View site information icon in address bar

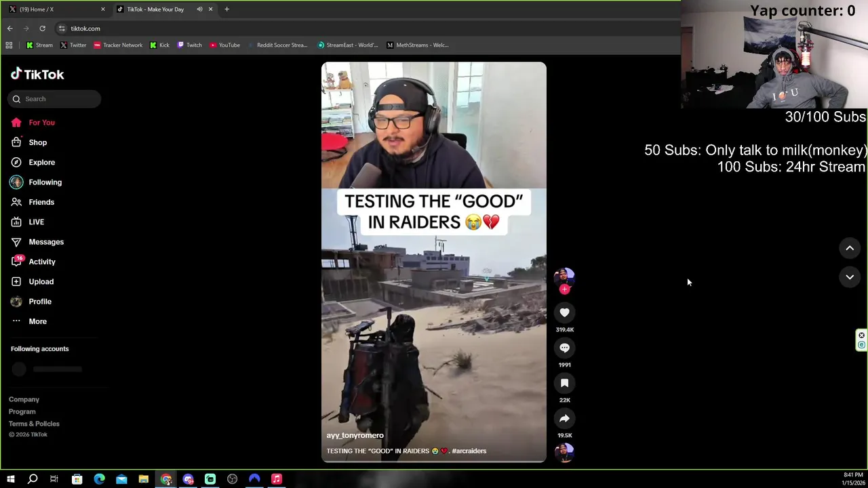point(62,28)
